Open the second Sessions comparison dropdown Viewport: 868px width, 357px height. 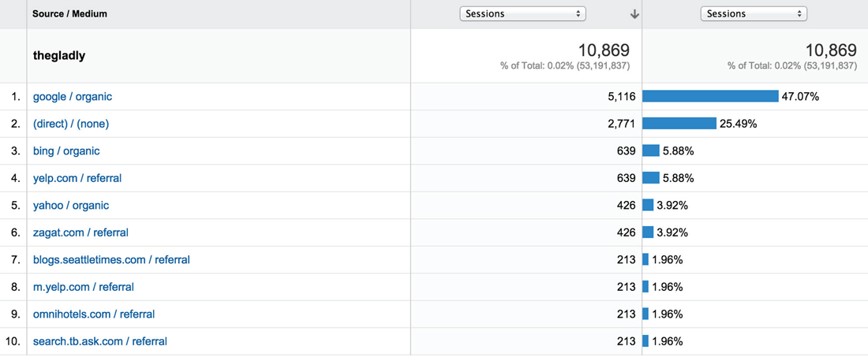(754, 13)
